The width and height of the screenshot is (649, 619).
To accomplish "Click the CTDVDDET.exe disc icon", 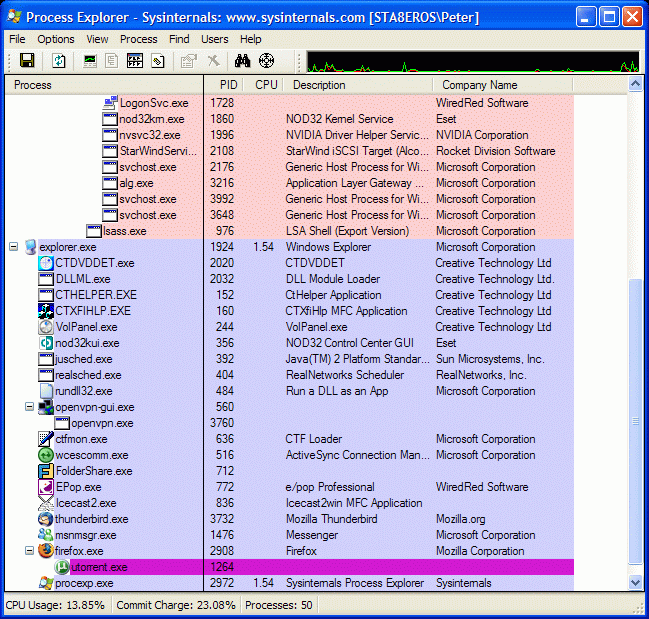I will tap(46, 263).
